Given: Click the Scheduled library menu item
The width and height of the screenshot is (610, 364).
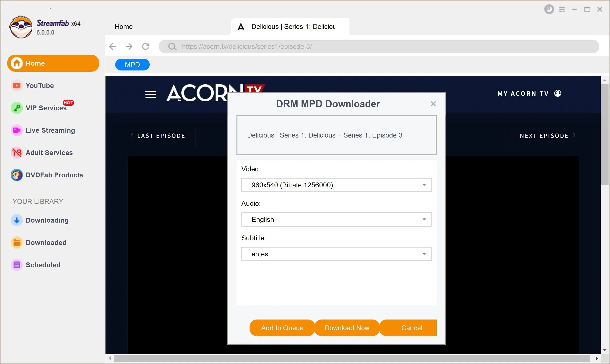Looking at the screenshot, I should tap(43, 264).
